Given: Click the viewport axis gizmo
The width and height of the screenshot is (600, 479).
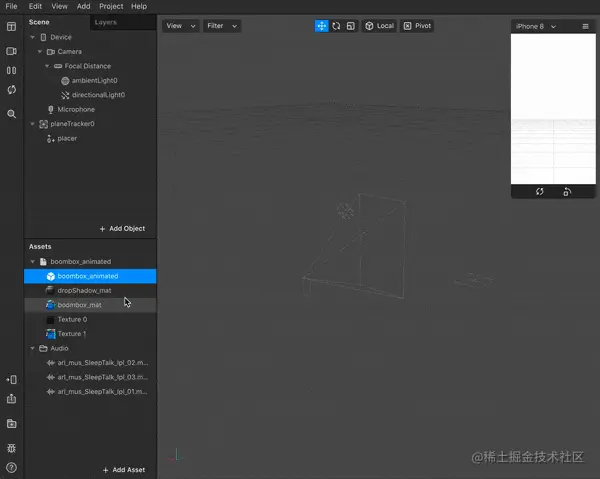Looking at the screenshot, I should (176, 455).
